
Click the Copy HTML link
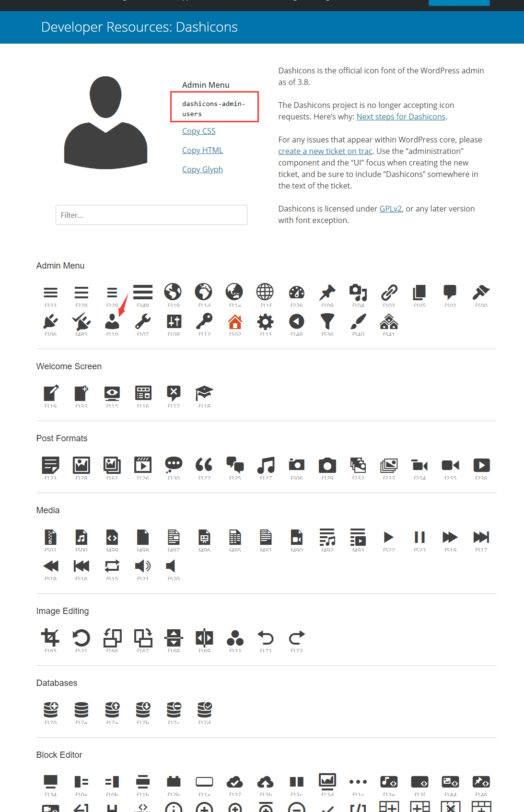(202, 150)
